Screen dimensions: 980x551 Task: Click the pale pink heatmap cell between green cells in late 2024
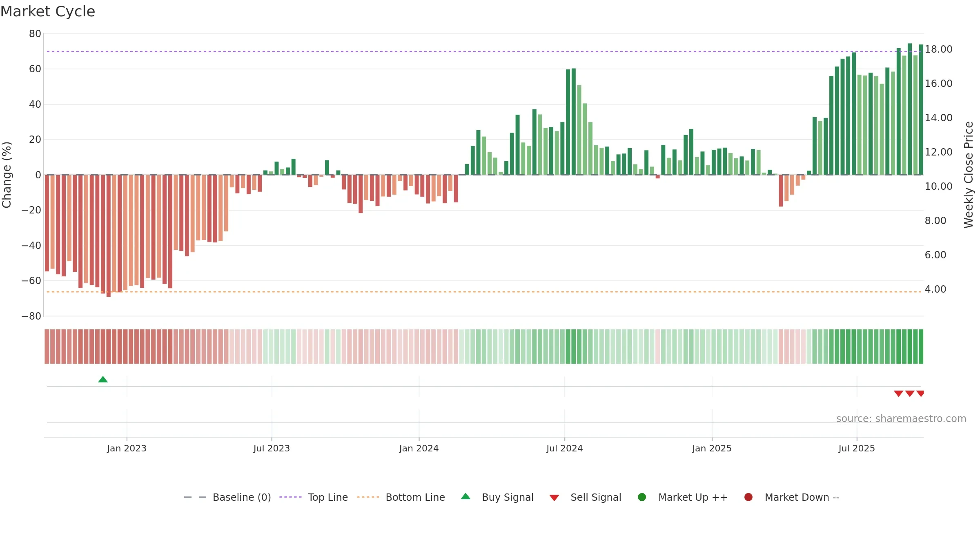pyautogui.click(x=657, y=347)
